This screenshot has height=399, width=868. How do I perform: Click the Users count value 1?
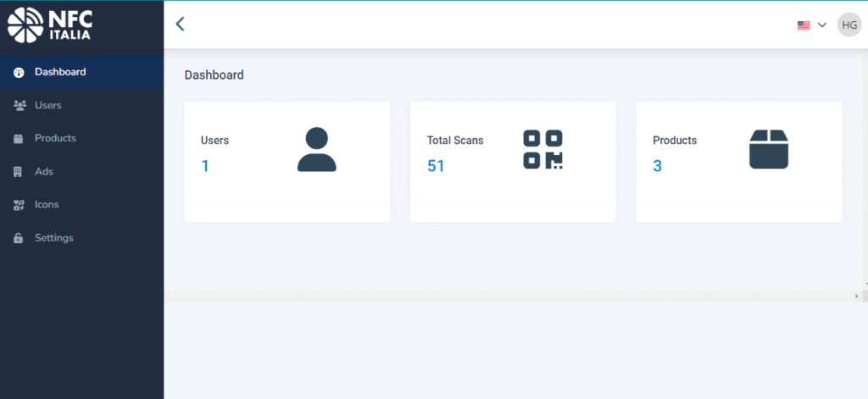(x=205, y=166)
